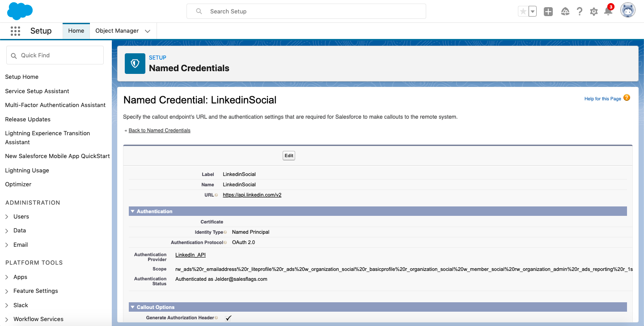Screen dimensions: 644x326
Task: Click the Named Credential: LinkedinSocial heading
Action: tap(200, 100)
